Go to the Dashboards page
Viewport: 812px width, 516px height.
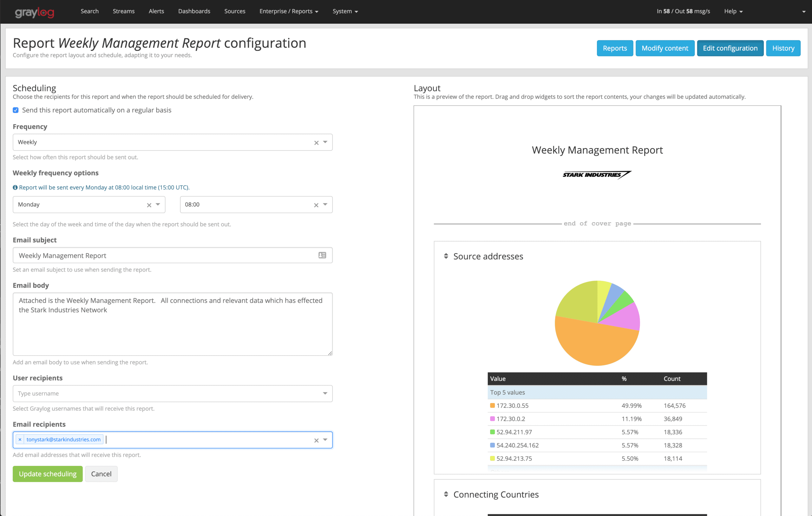pos(194,11)
